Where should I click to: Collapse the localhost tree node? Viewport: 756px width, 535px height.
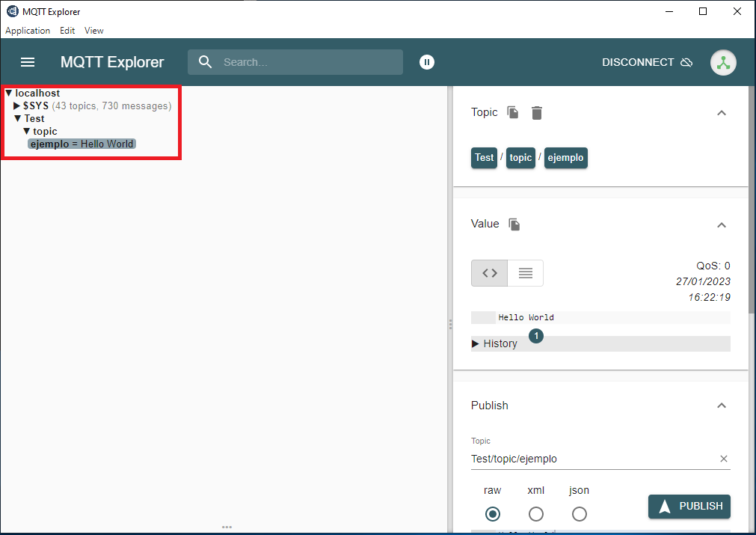coord(9,93)
